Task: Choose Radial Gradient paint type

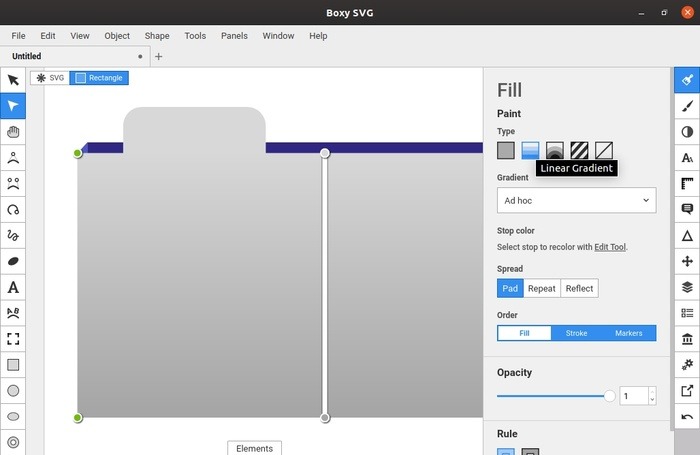Action: 555,150
